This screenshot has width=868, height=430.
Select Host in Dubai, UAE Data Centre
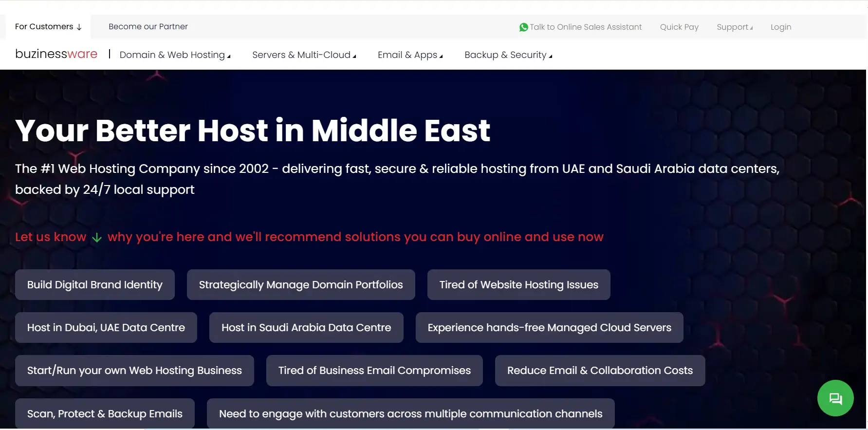(x=106, y=328)
